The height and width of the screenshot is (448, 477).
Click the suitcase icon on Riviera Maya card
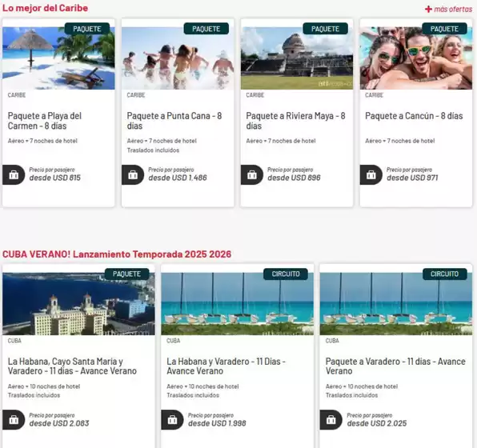[x=252, y=175]
